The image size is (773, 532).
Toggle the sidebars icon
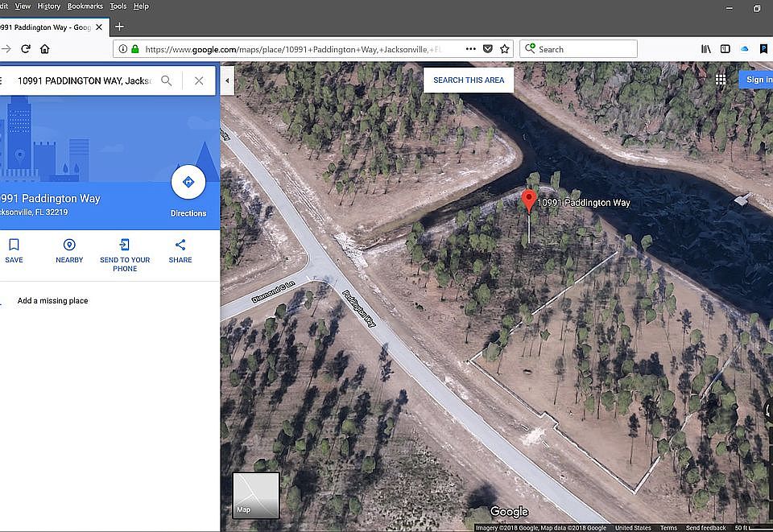725,49
